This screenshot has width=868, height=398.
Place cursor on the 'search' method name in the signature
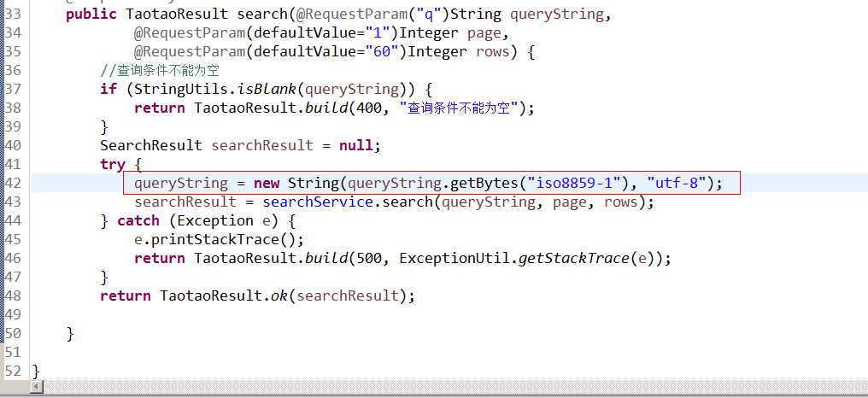point(263,14)
